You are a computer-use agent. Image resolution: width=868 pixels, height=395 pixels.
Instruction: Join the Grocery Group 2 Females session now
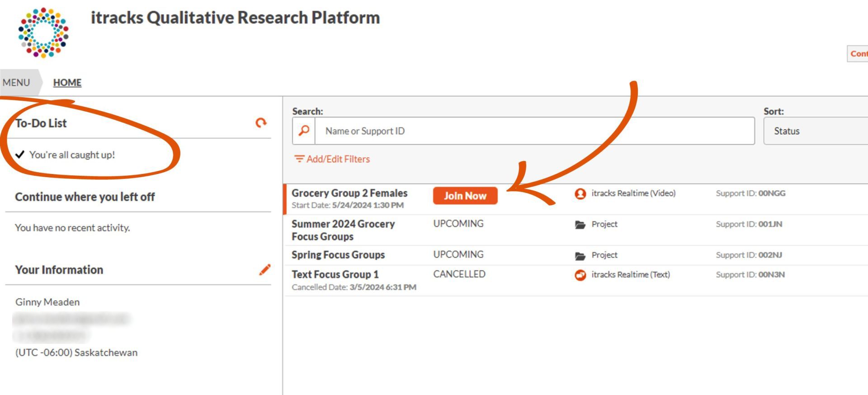pos(465,196)
